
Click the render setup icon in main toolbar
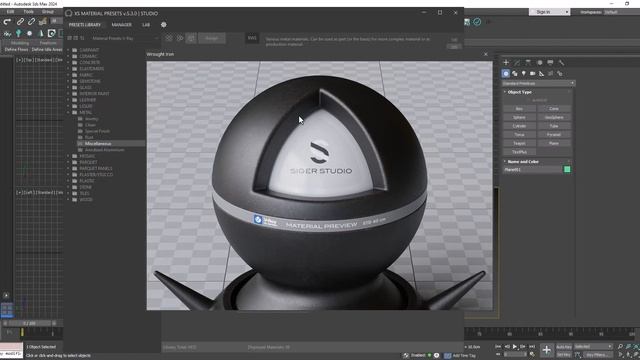point(467,22)
